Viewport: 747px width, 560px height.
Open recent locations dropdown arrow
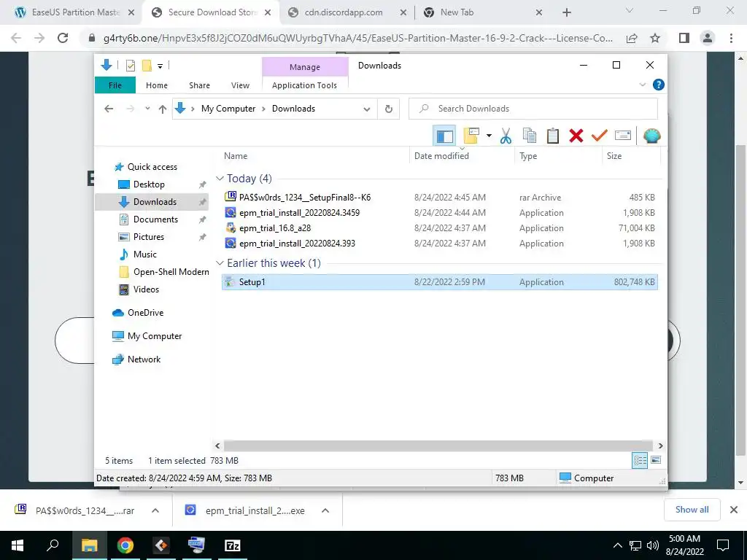(147, 109)
